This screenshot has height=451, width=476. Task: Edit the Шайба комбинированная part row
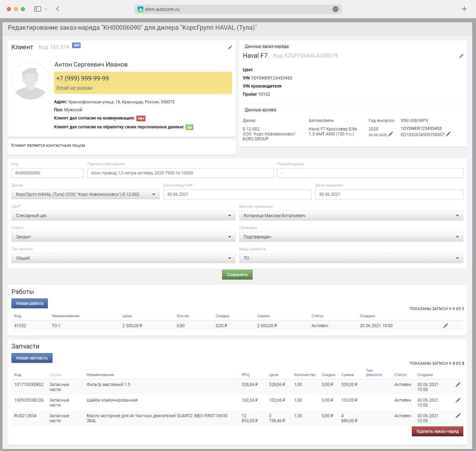pos(458,400)
